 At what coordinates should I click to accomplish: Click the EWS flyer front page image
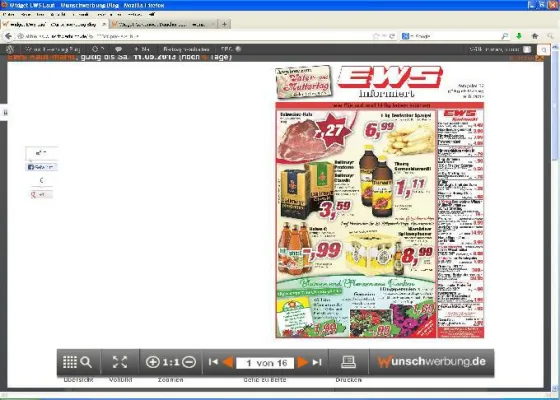tap(380, 201)
